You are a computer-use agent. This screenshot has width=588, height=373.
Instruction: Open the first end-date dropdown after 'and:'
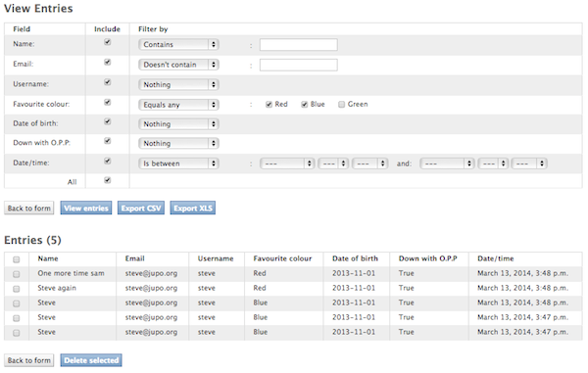click(448, 163)
